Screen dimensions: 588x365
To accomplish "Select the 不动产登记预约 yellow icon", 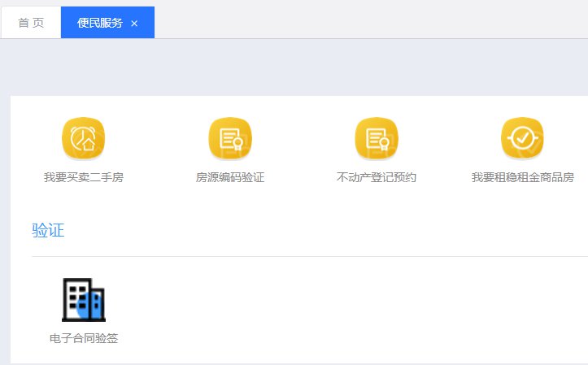I will point(377,139).
